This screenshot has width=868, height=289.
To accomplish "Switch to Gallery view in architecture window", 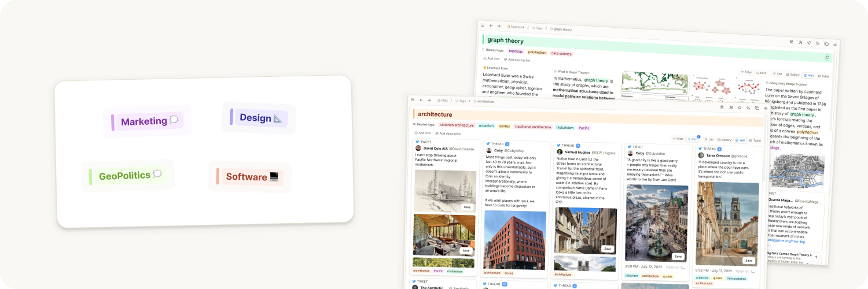I will tap(724, 140).
